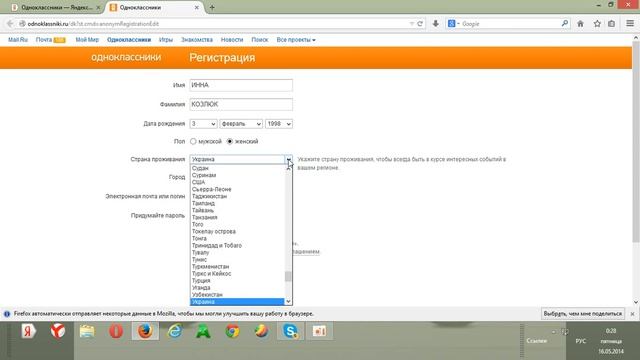Open the birth month dropdown февраль
The width and height of the screenshot is (640, 360).
(x=241, y=124)
